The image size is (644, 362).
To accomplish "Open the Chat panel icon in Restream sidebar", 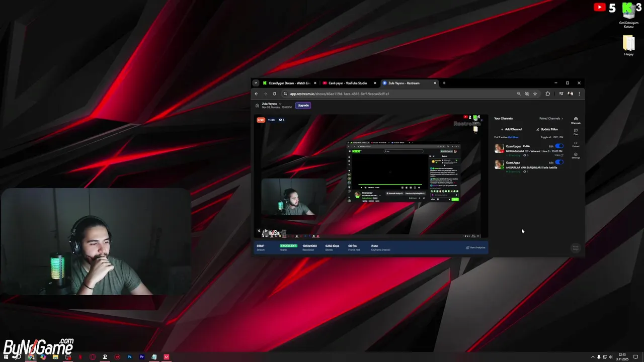I will click(576, 132).
